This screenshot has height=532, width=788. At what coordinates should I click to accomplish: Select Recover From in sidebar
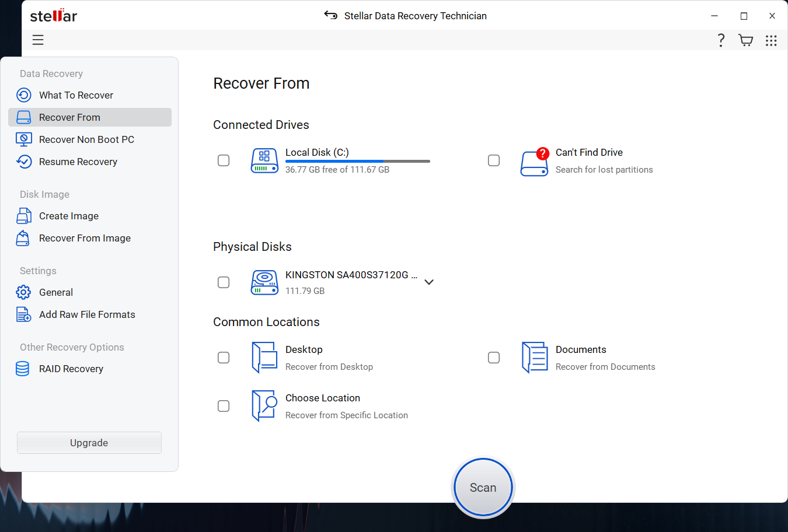(90, 117)
